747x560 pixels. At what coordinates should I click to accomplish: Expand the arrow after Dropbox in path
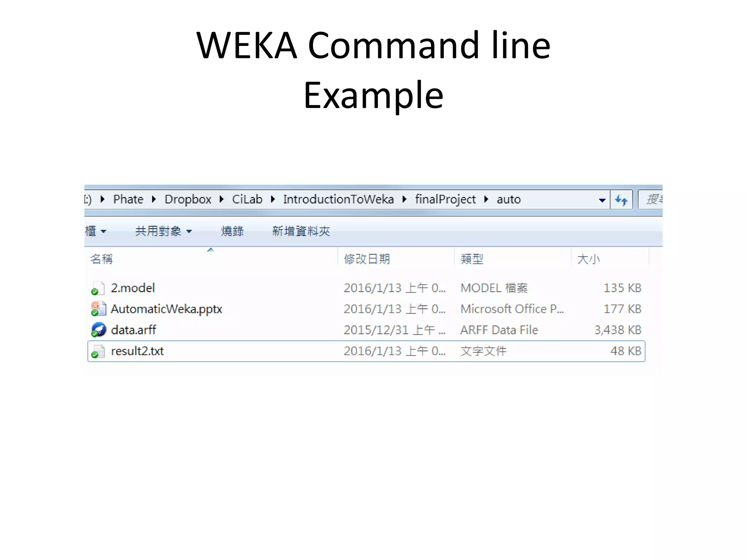[221, 199]
